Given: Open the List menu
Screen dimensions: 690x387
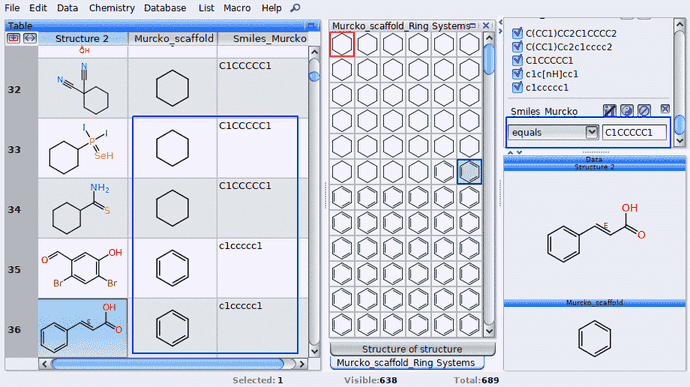Looking at the screenshot, I should [x=206, y=8].
